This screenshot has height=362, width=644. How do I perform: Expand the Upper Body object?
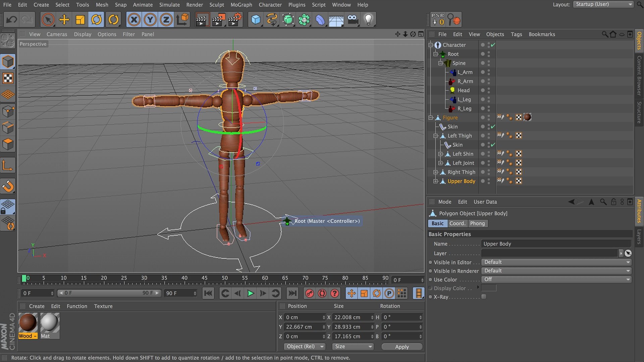coord(435,181)
